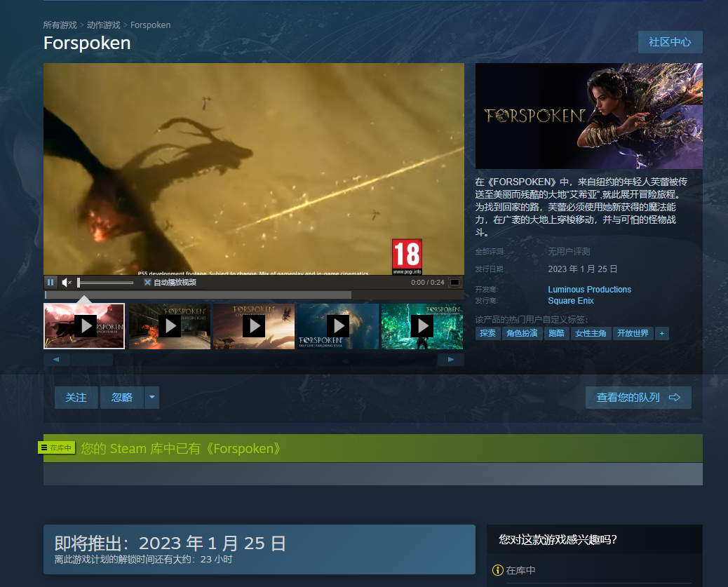
Task: Select the 跑酷 tag
Action: [x=556, y=333]
